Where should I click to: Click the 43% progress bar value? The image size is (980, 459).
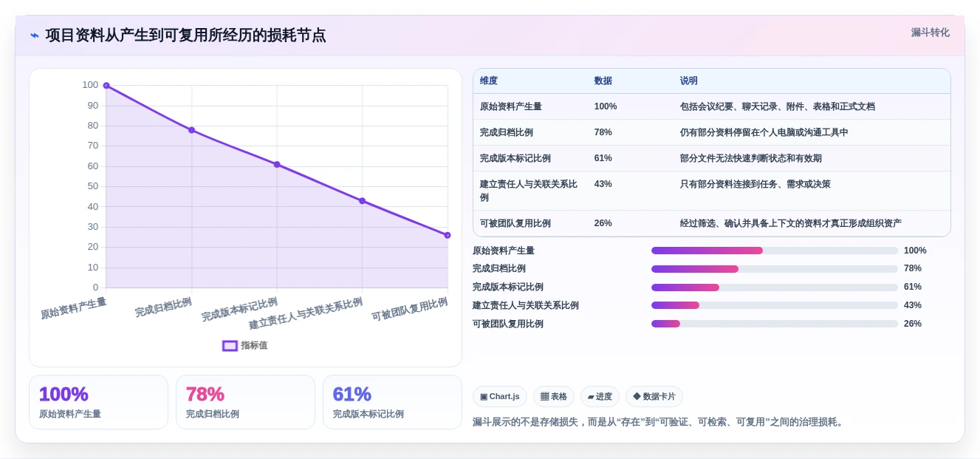pyautogui.click(x=913, y=305)
